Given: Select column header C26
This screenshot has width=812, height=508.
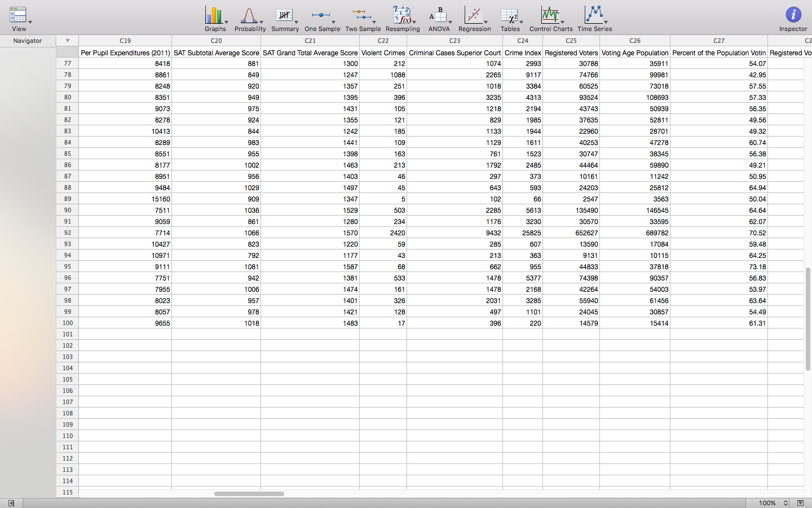Looking at the screenshot, I should 635,41.
